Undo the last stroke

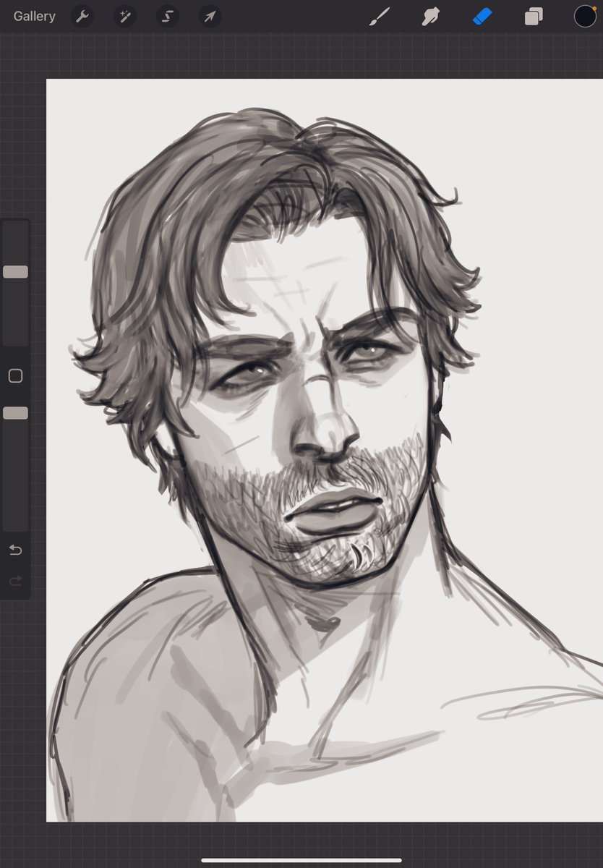[15, 550]
